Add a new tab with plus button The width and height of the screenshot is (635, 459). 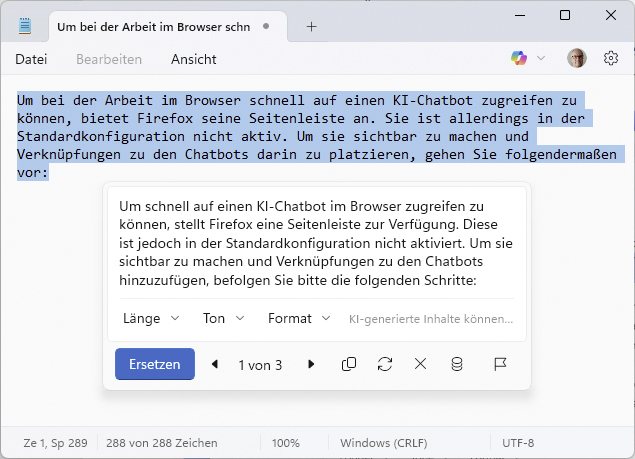pos(311,27)
